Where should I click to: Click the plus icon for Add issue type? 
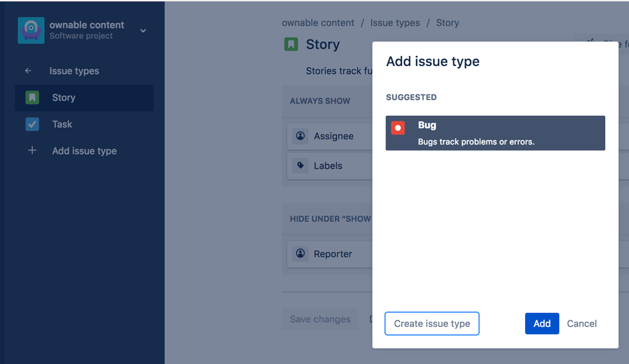pos(32,151)
